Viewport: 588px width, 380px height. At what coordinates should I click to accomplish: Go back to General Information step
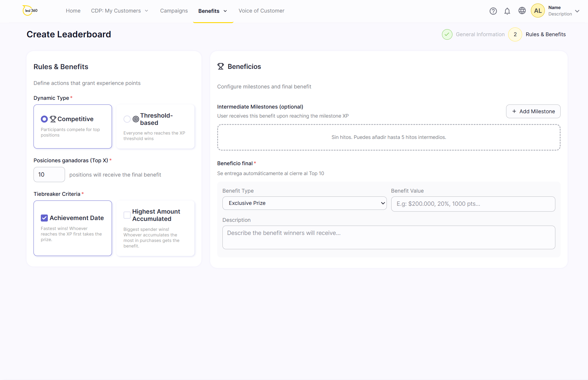coord(480,34)
